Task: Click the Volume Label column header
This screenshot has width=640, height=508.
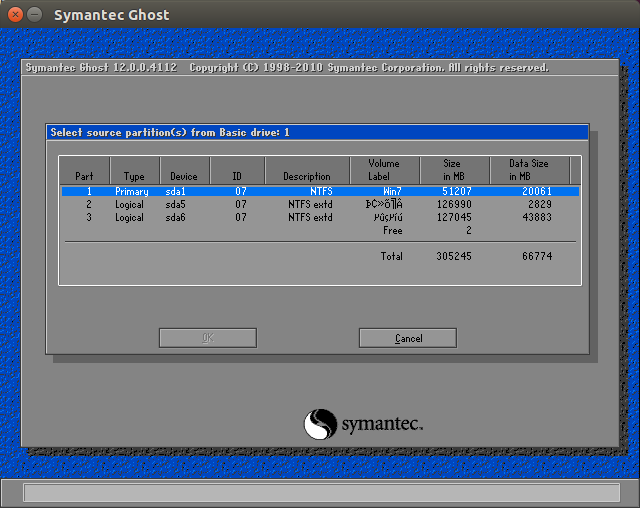Action: tap(384, 170)
